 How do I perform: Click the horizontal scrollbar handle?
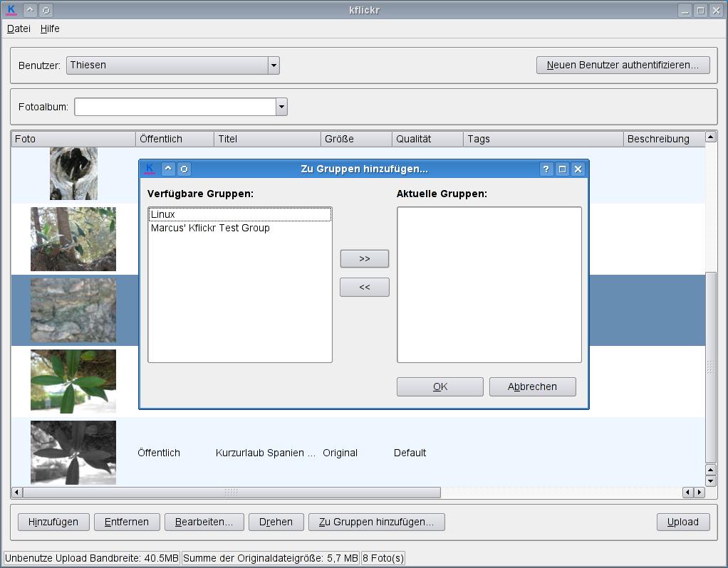232,493
